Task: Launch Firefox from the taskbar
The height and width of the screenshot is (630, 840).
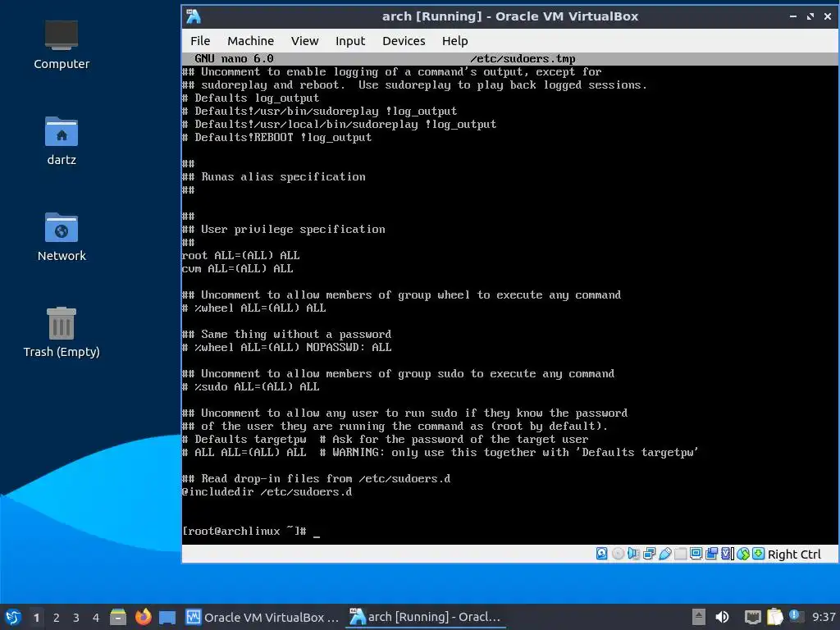Action: coord(143,617)
